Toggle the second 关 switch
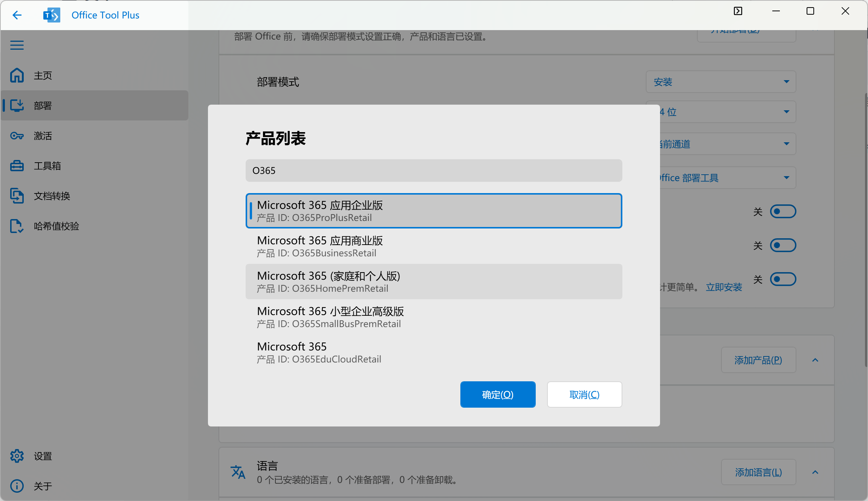 pyautogui.click(x=783, y=245)
